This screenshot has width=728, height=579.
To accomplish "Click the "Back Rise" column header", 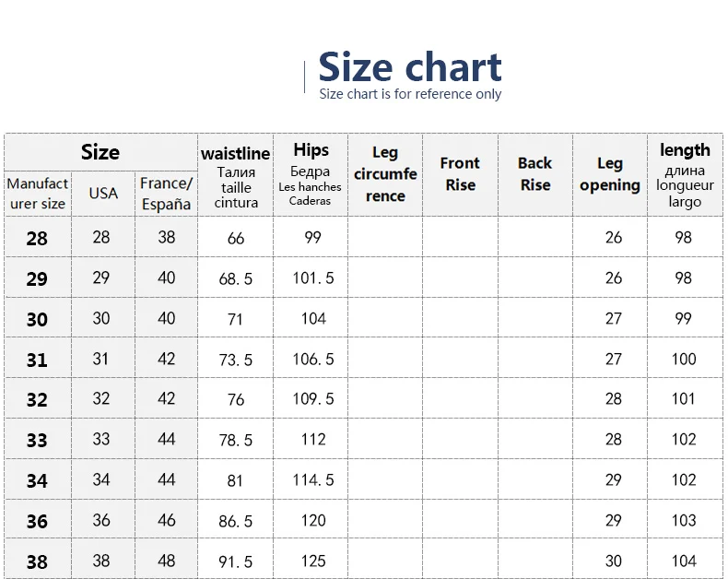I will point(534,173).
